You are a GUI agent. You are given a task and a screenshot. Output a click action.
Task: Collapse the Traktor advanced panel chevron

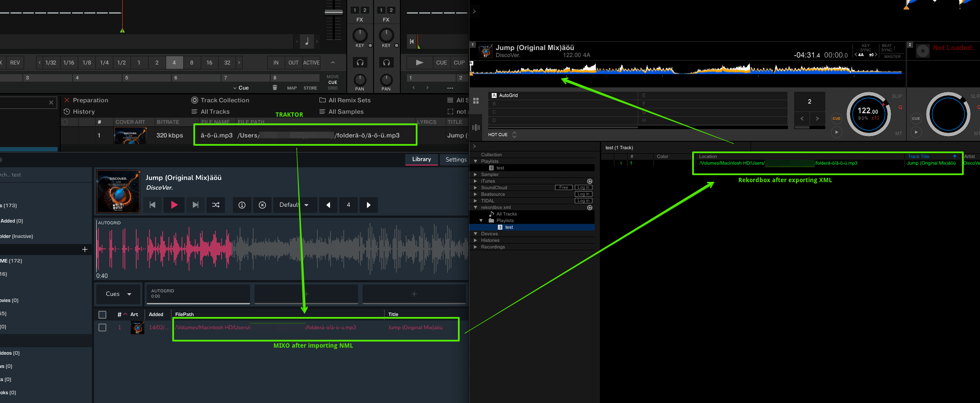[333, 62]
